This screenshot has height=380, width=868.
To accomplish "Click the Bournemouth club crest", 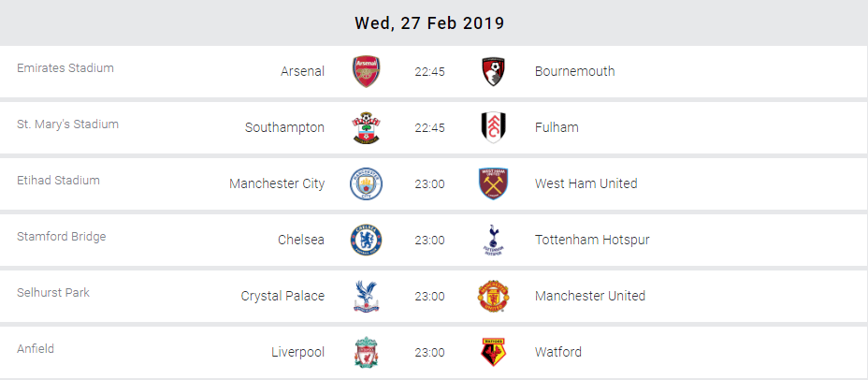I will pyautogui.click(x=492, y=71).
